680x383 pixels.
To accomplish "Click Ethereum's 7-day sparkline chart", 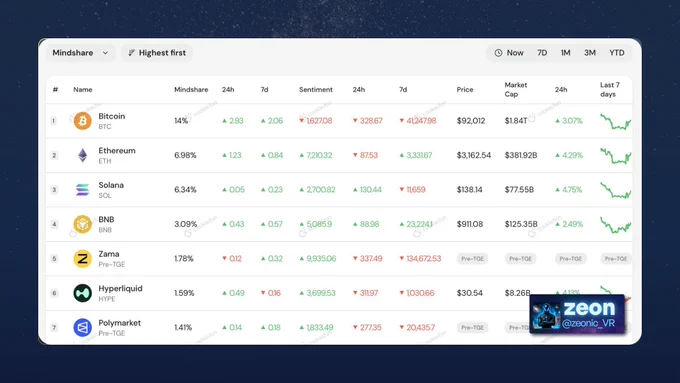I will coord(616,156).
